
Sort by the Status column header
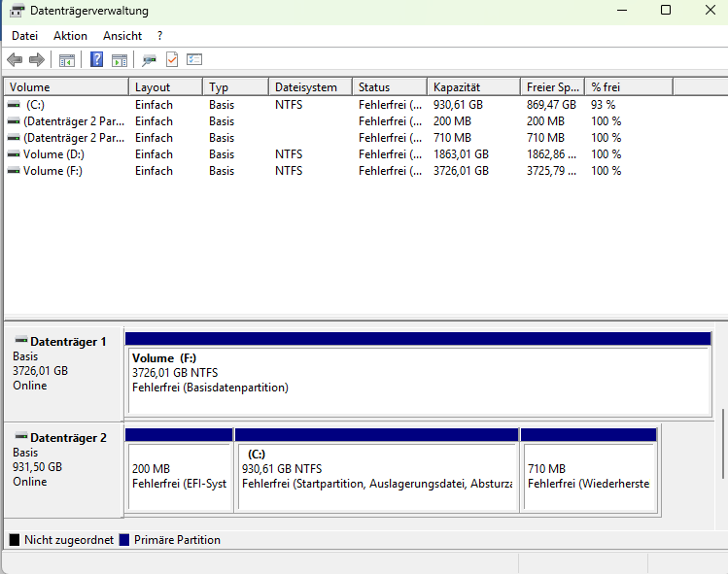(x=390, y=86)
